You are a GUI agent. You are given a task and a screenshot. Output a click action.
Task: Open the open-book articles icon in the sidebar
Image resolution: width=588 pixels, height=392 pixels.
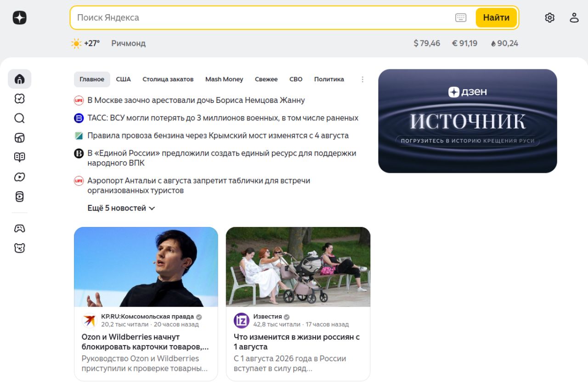(x=19, y=157)
